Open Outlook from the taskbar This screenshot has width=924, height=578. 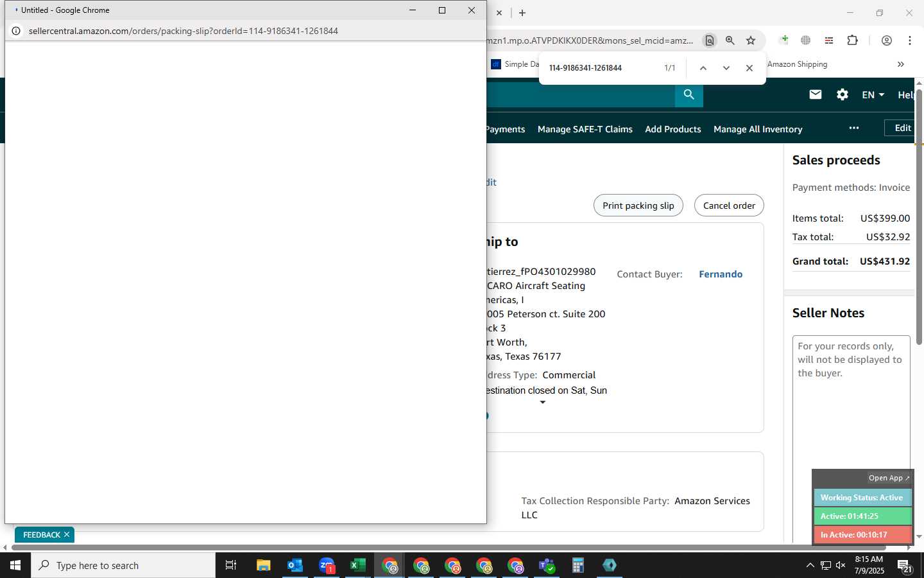point(295,565)
